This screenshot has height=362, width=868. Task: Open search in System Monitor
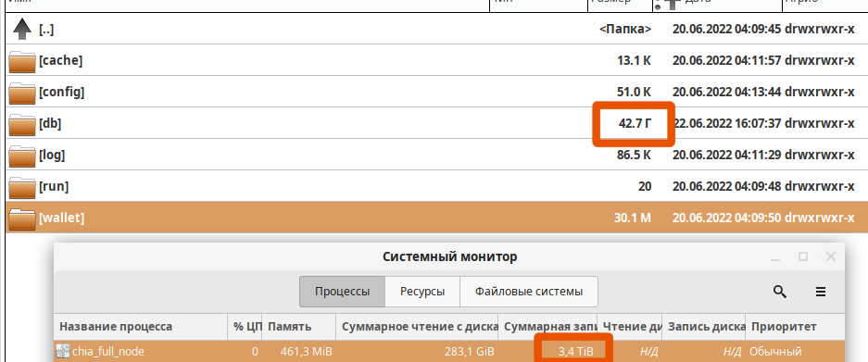[x=779, y=292]
